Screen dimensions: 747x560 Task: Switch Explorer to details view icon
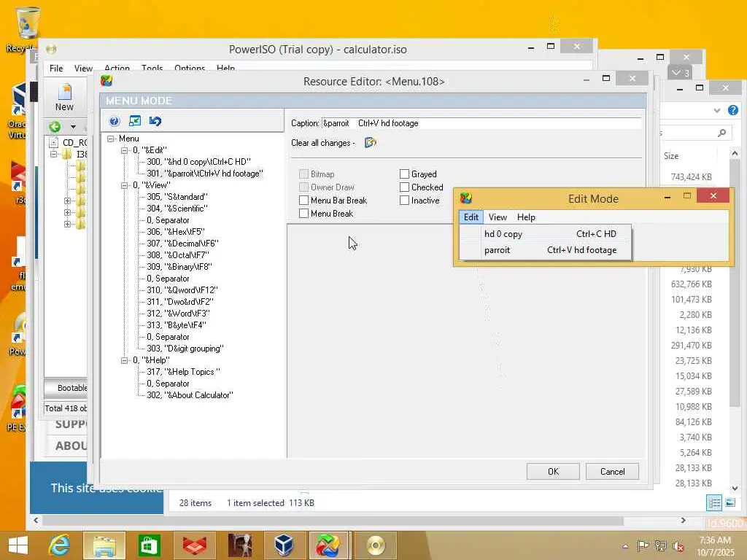coord(714,503)
